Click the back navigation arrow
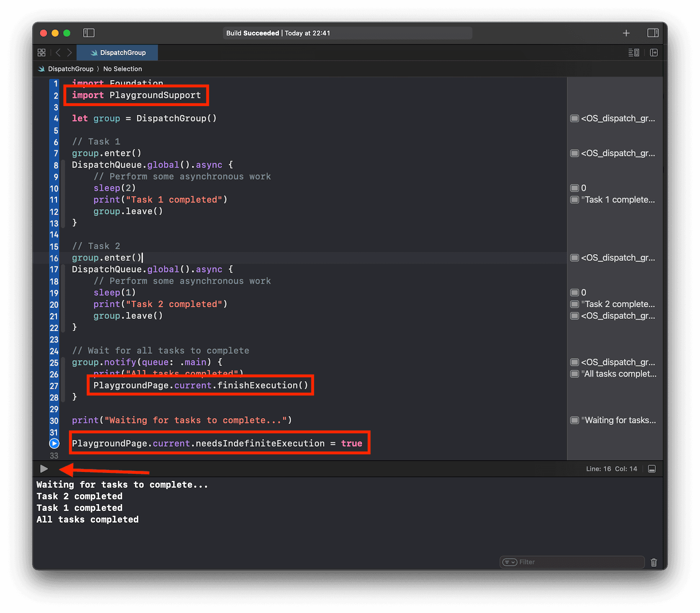 (58, 52)
